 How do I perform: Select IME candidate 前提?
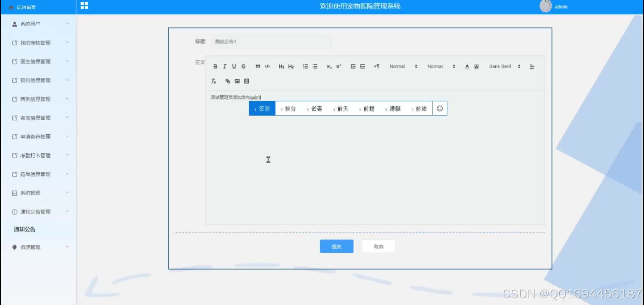coord(367,109)
